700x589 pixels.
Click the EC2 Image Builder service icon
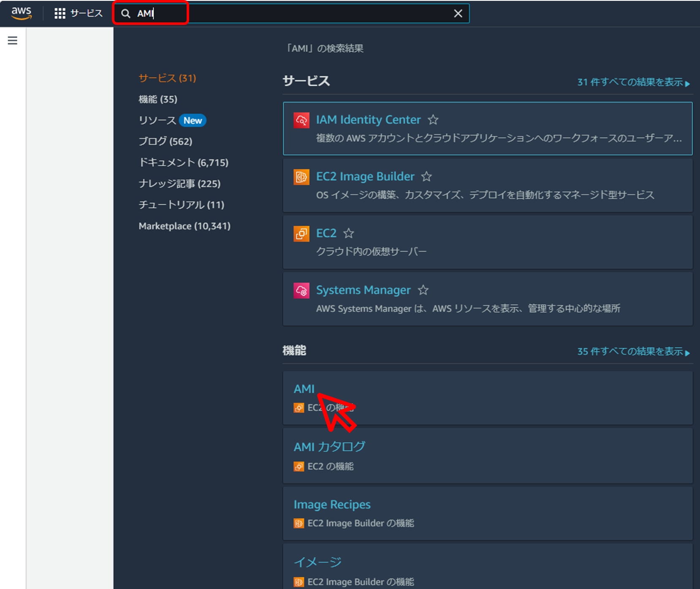[301, 177]
